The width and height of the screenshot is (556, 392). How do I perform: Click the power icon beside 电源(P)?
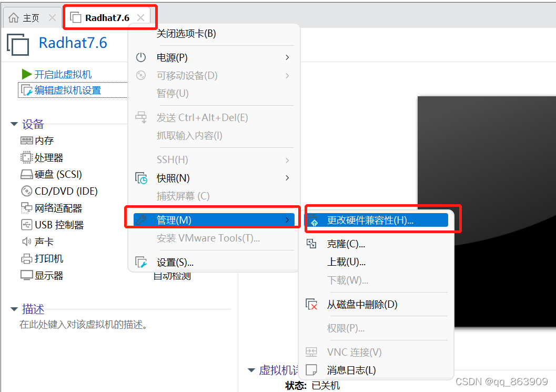[x=141, y=57]
